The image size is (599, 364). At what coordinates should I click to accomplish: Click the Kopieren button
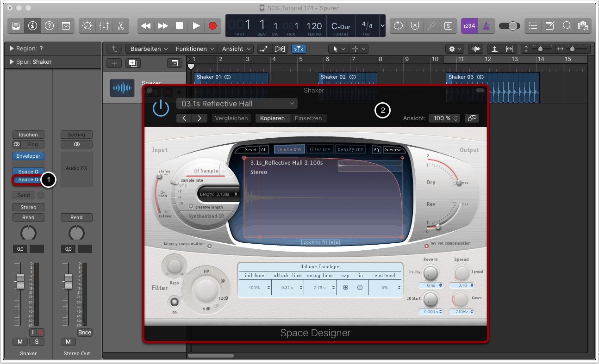tap(272, 118)
